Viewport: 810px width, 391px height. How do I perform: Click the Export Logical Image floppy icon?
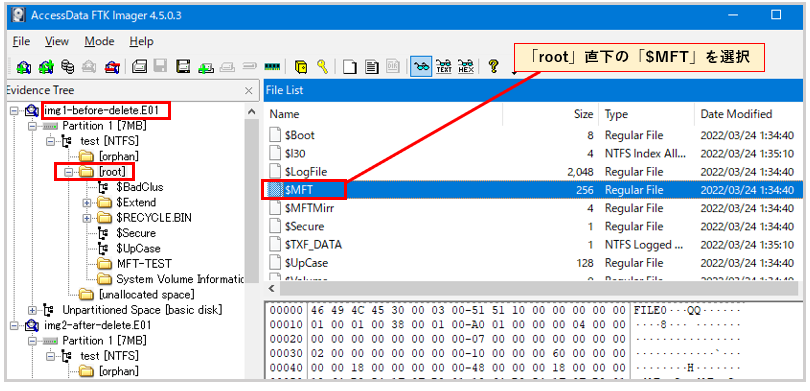(x=183, y=67)
